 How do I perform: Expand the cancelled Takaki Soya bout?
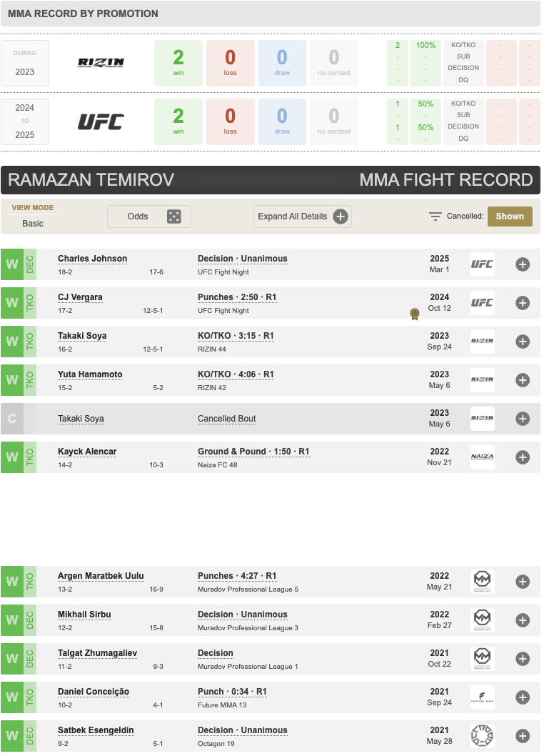(x=523, y=419)
